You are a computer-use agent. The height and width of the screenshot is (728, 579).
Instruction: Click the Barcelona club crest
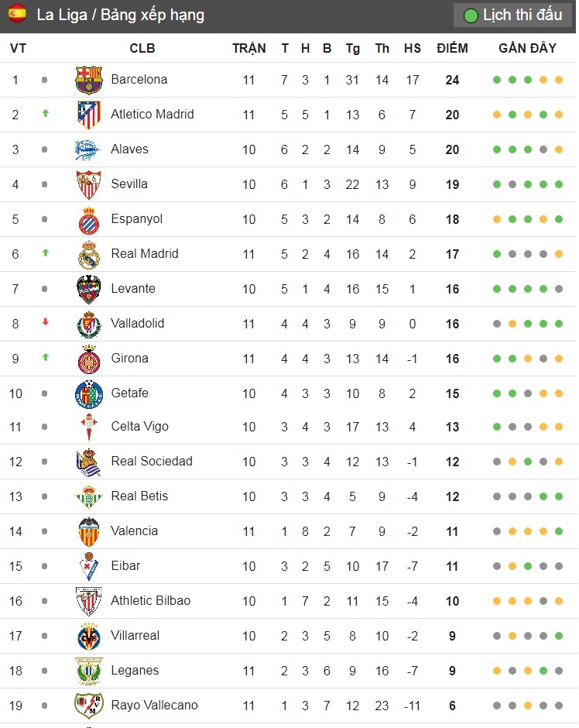(x=88, y=80)
